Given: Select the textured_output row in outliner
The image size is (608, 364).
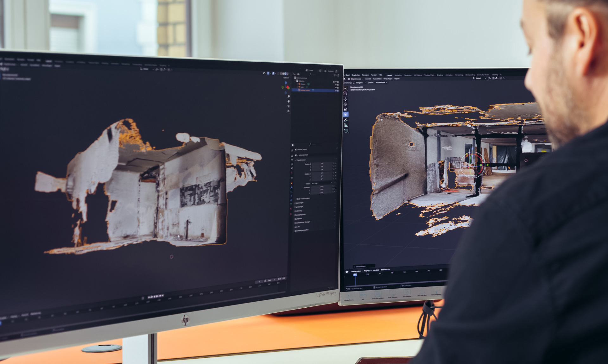Looking at the screenshot, I should coord(315,91).
